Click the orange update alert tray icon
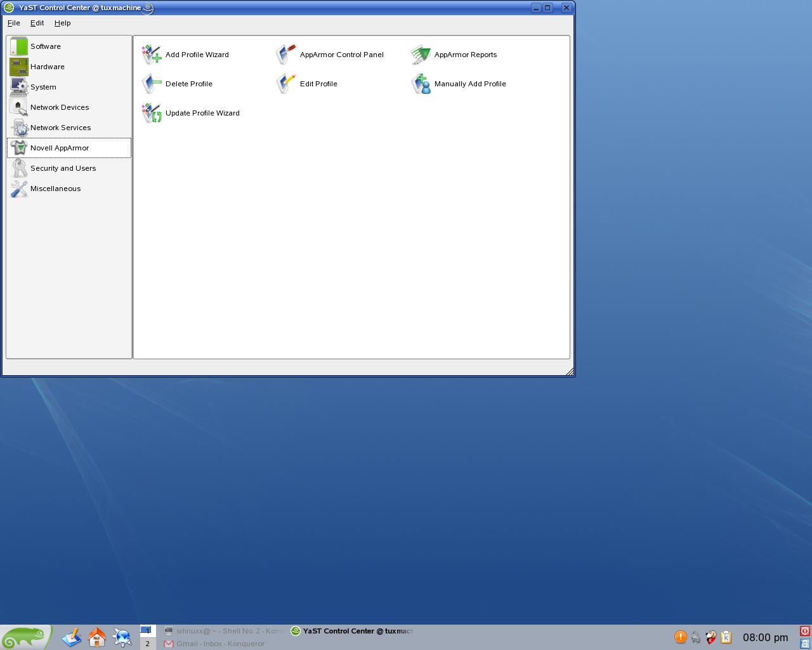Screen dimensions: 812x650 coord(680,637)
